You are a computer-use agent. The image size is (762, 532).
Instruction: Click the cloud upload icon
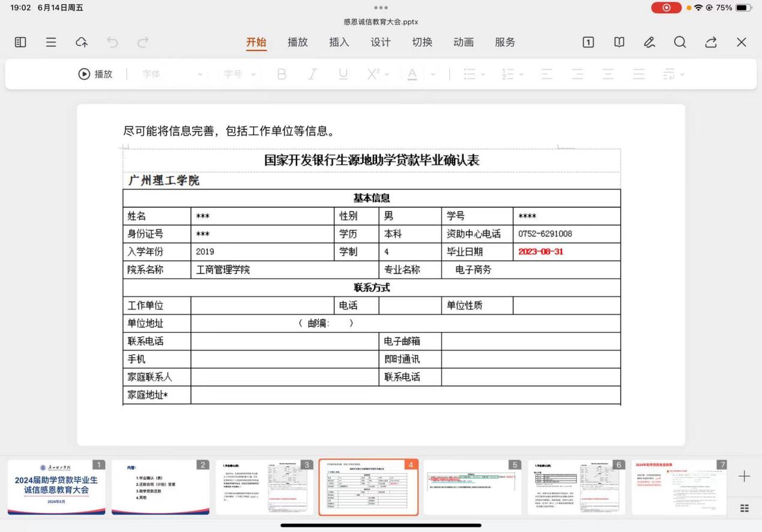click(82, 42)
